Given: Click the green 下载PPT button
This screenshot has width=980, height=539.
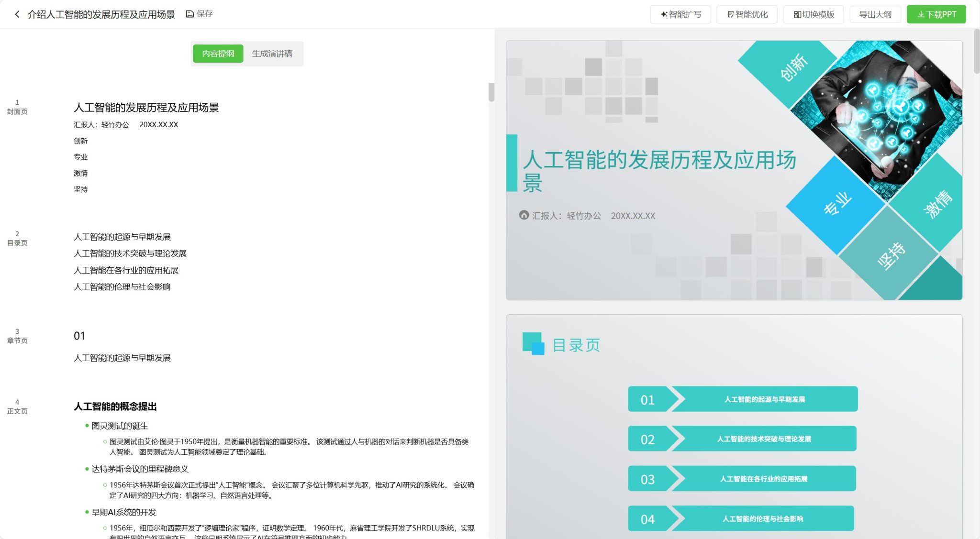Looking at the screenshot, I should [x=936, y=14].
